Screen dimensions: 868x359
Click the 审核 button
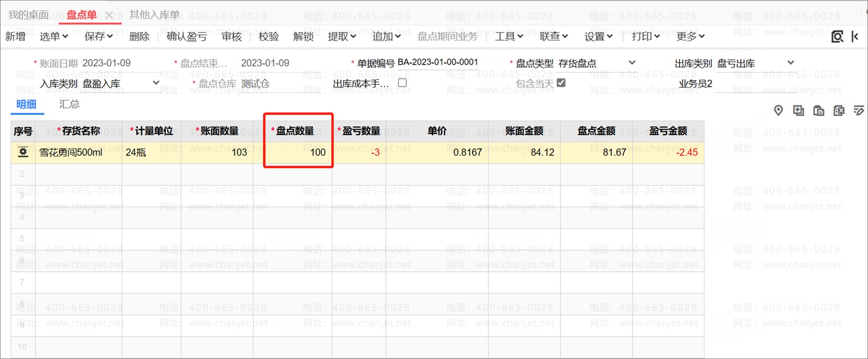coord(232,37)
